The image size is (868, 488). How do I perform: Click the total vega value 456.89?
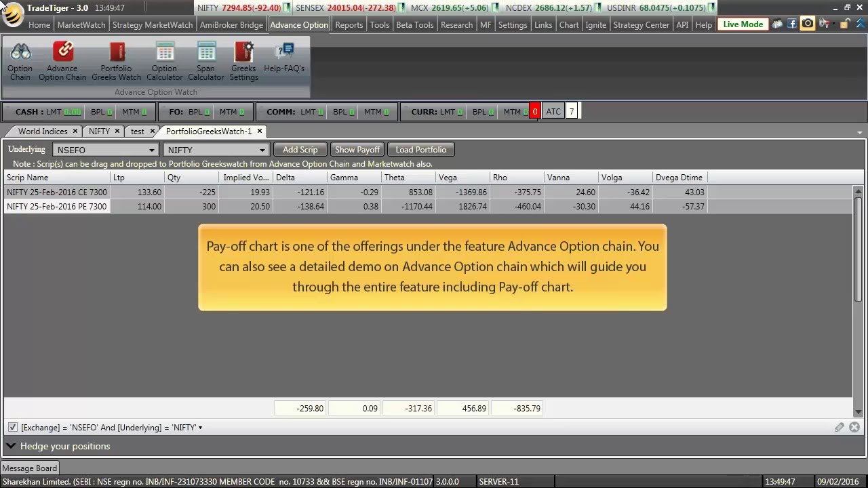click(462, 409)
